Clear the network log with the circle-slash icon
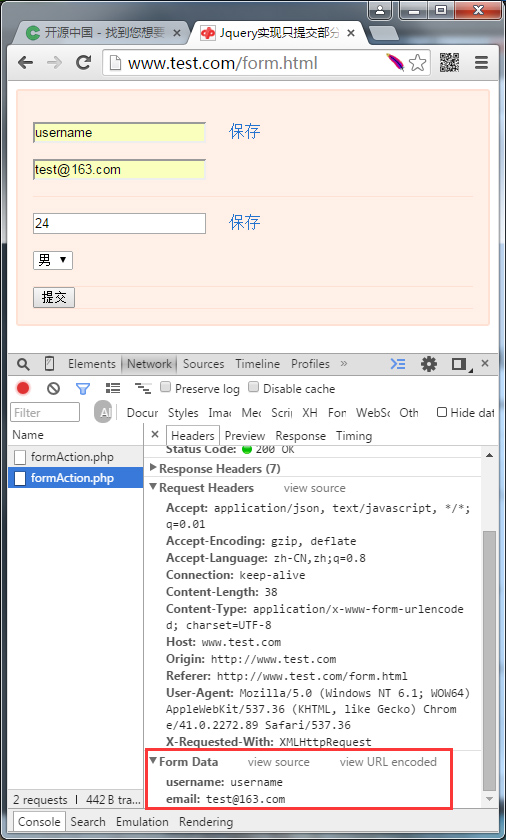 click(53, 388)
